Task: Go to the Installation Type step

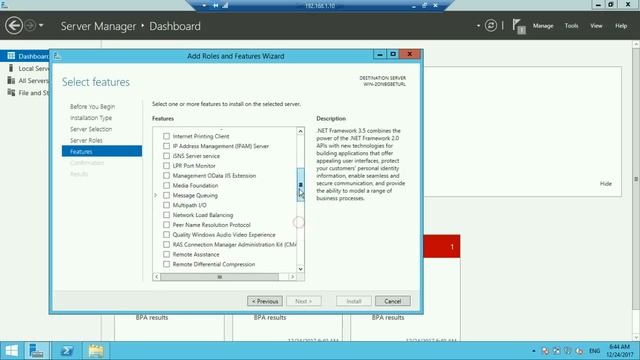Action: click(91, 118)
